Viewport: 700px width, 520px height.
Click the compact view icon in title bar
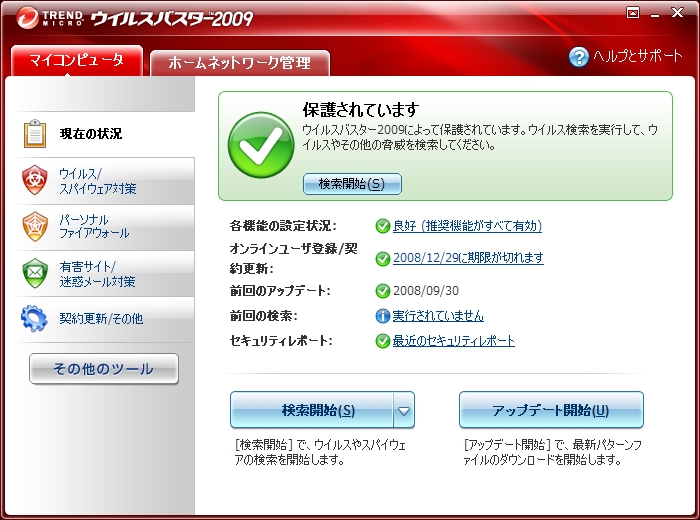[633, 12]
